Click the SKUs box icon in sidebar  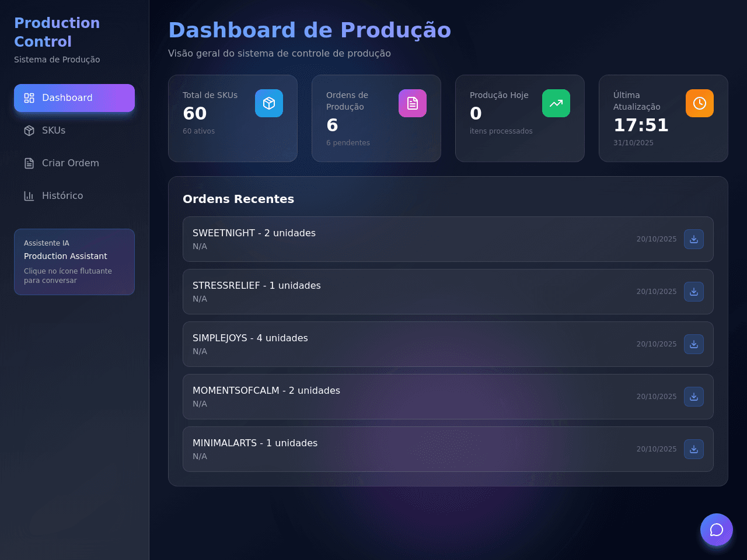pyautogui.click(x=29, y=131)
